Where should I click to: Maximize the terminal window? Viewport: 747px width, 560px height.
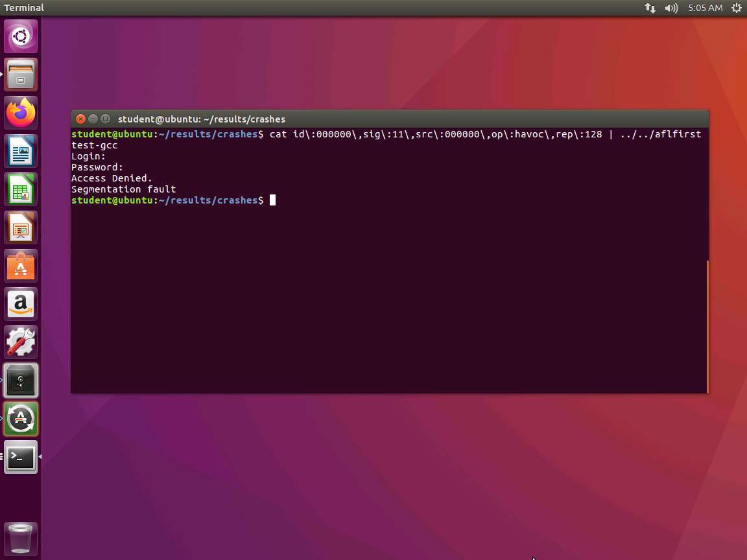click(x=105, y=119)
